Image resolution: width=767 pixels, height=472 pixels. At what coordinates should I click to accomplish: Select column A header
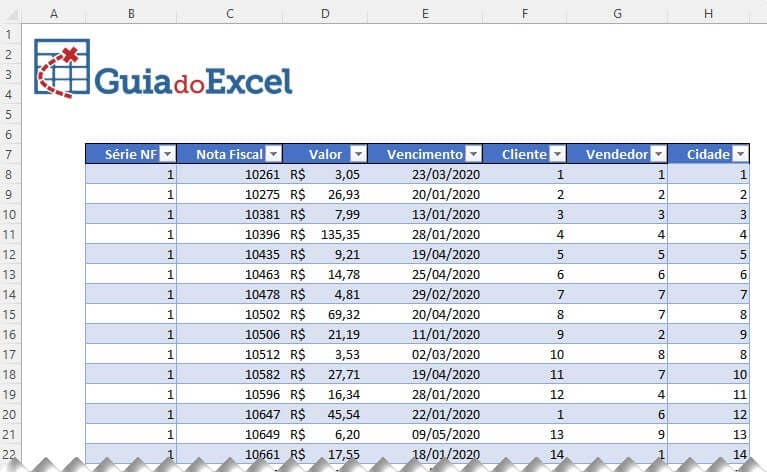54,14
